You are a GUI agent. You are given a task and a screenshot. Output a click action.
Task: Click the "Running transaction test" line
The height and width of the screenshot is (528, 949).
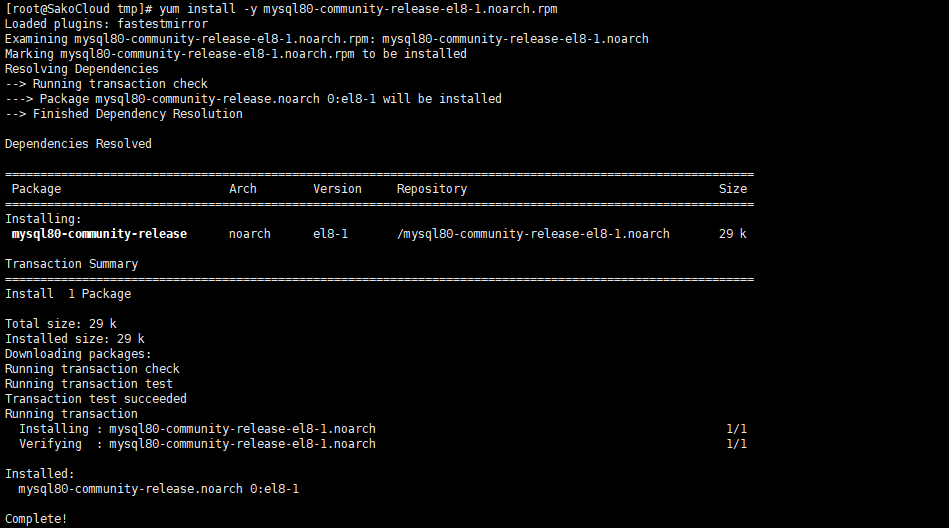click(x=89, y=384)
